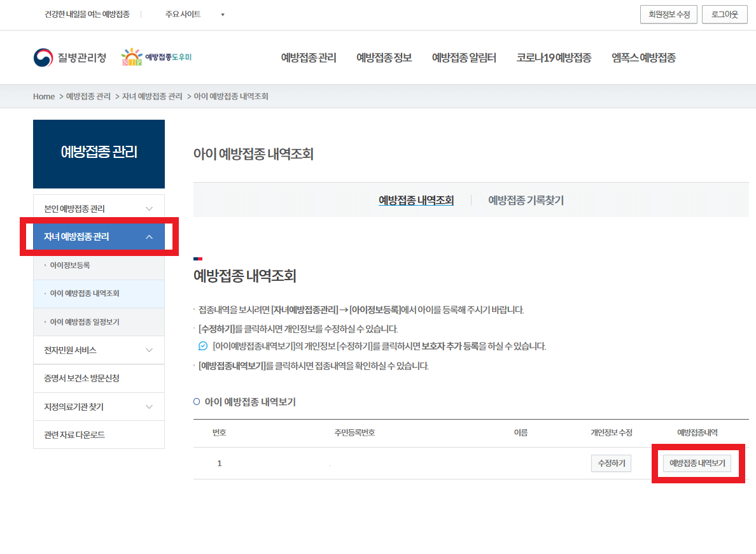Open 증명서 보건소 방문신청 sidebar item
This screenshot has height=554, width=756.
(99, 378)
